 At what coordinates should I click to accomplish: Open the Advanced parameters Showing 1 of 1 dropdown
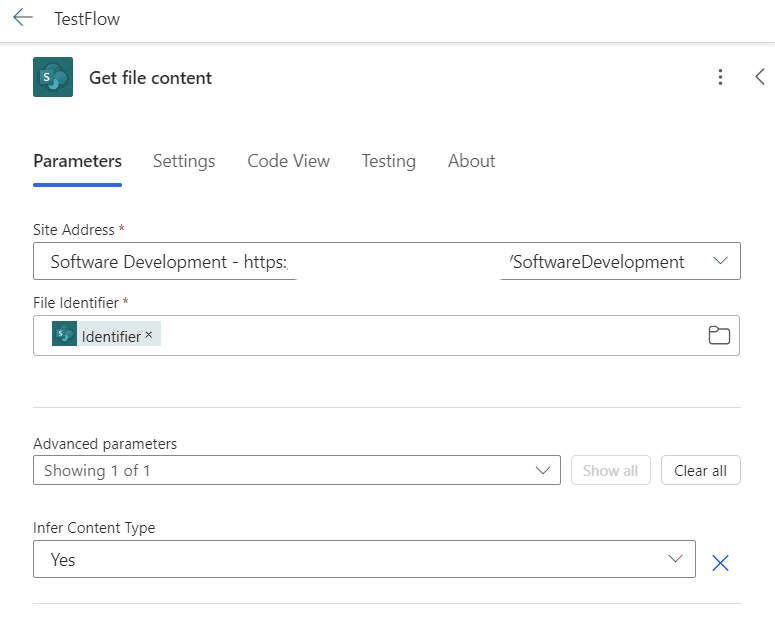pos(297,470)
